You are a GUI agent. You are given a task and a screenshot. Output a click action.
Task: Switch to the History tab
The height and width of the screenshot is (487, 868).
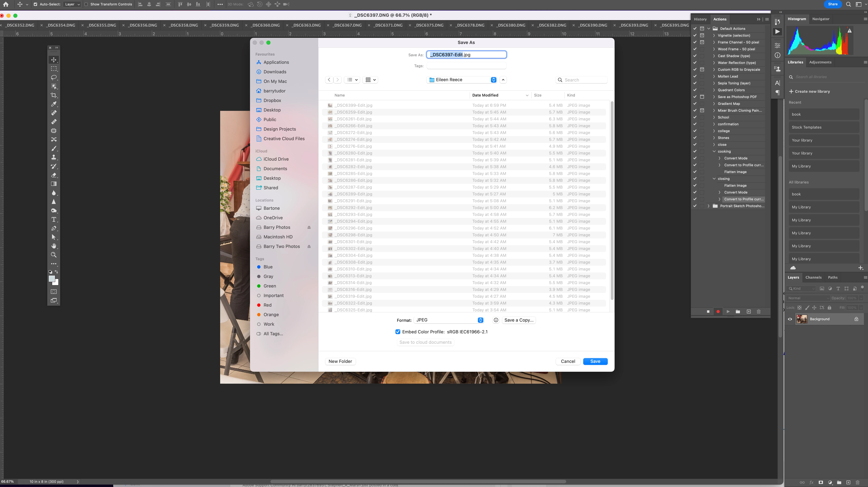click(700, 19)
